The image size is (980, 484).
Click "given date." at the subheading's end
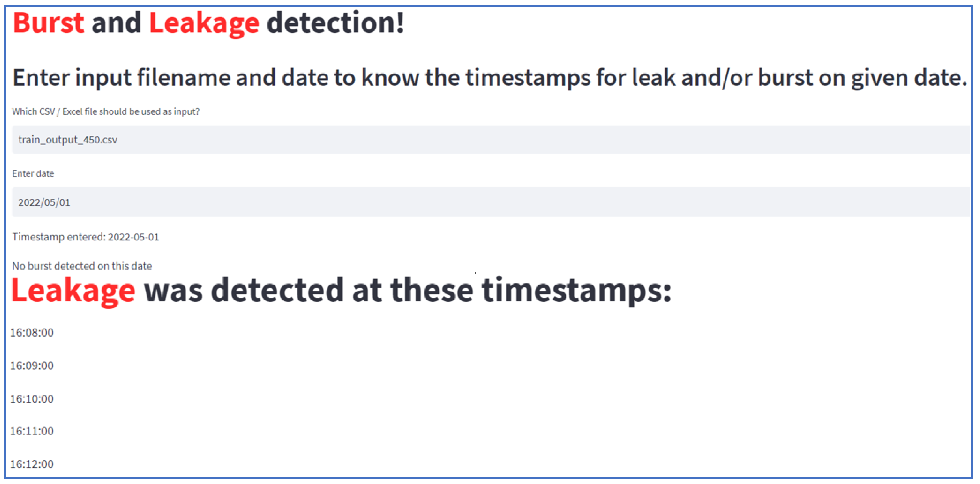click(x=909, y=78)
